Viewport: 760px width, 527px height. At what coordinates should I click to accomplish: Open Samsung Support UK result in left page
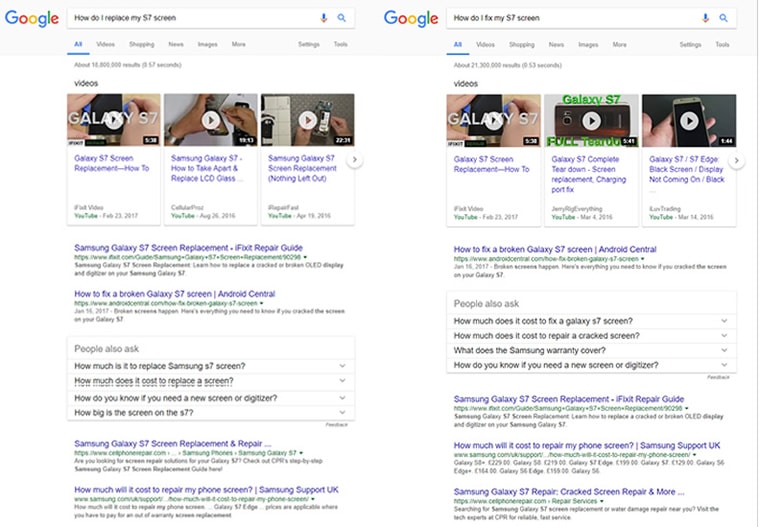pos(206,490)
